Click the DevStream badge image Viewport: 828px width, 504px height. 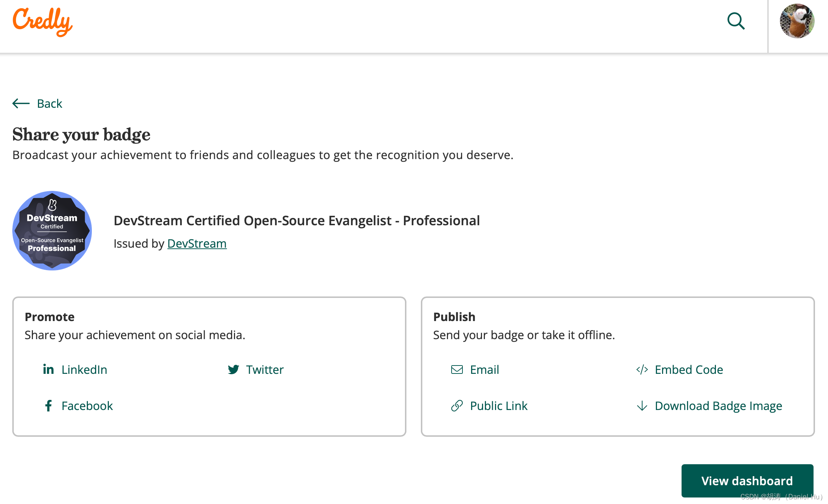[x=52, y=231]
